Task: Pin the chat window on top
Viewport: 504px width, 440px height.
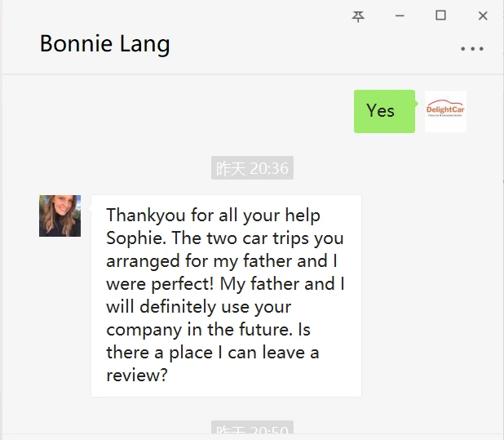Action: (358, 16)
